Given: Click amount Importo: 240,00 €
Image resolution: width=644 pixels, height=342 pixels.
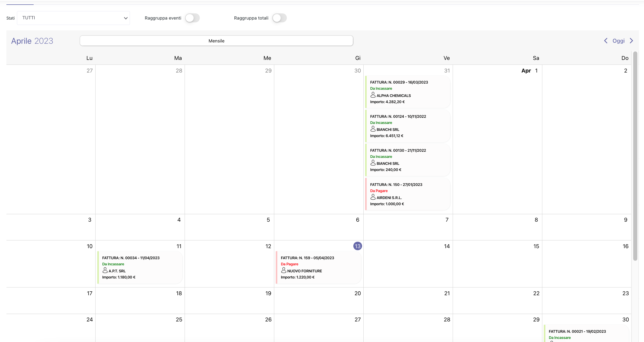Looking at the screenshot, I should (x=386, y=170).
